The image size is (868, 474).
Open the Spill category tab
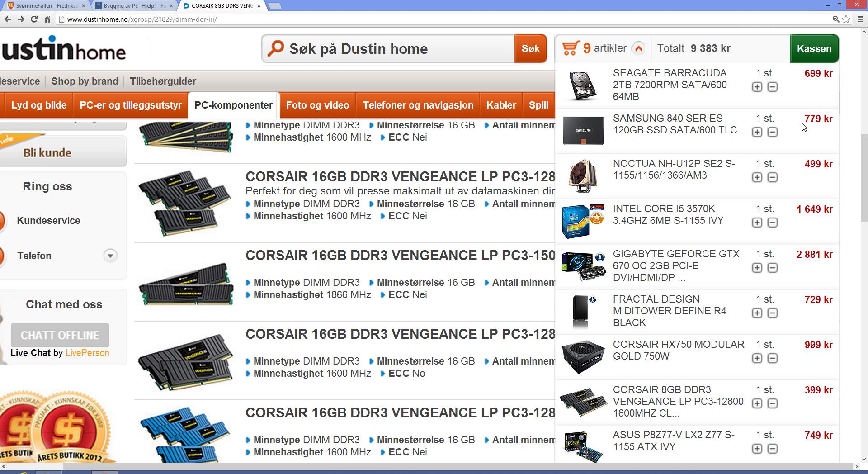point(538,105)
